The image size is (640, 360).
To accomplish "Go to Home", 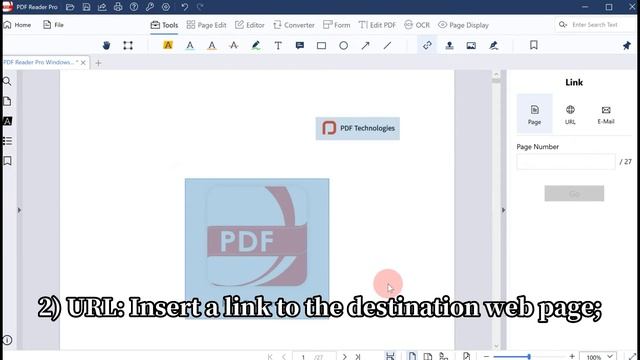I will (17, 25).
